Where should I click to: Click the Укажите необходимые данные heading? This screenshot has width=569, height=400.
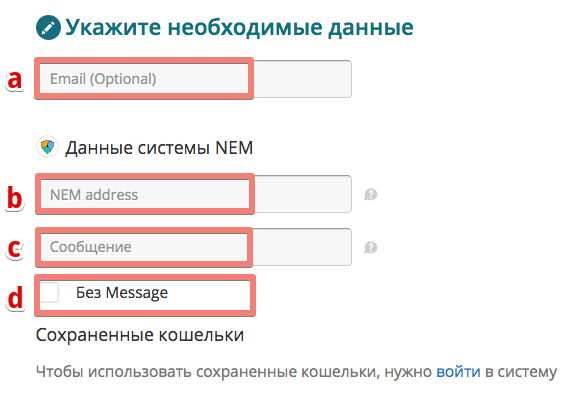click(239, 28)
